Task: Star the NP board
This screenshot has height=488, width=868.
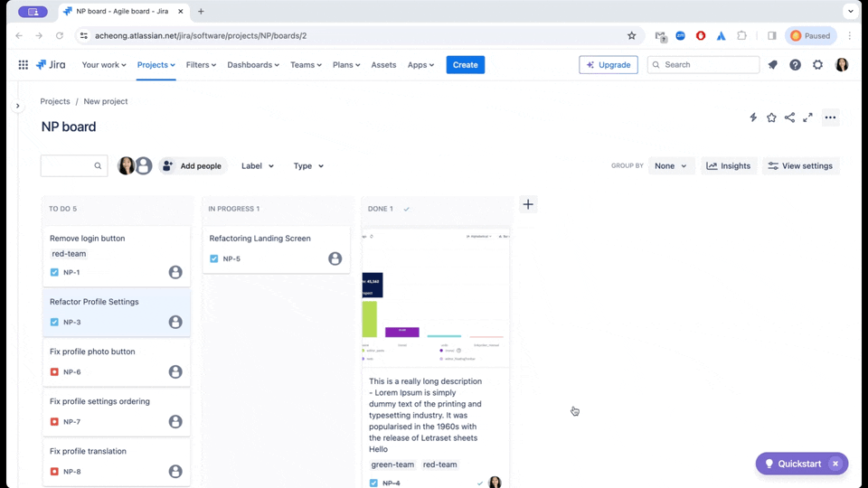Action: [x=771, y=117]
